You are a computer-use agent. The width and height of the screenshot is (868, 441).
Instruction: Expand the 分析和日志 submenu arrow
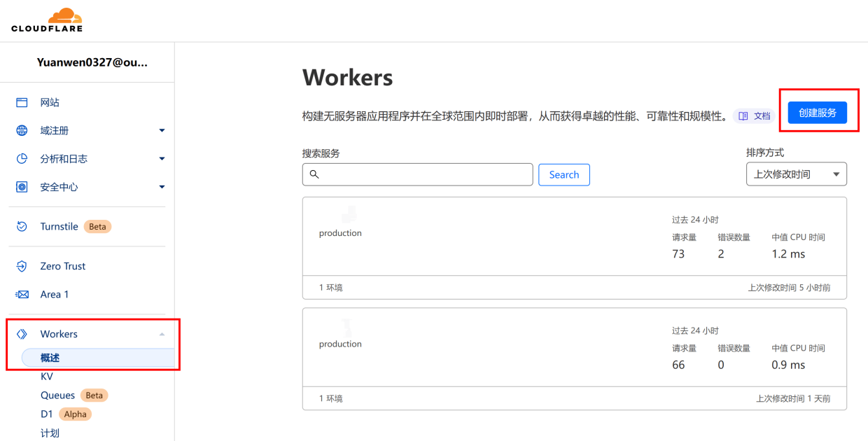(162, 159)
